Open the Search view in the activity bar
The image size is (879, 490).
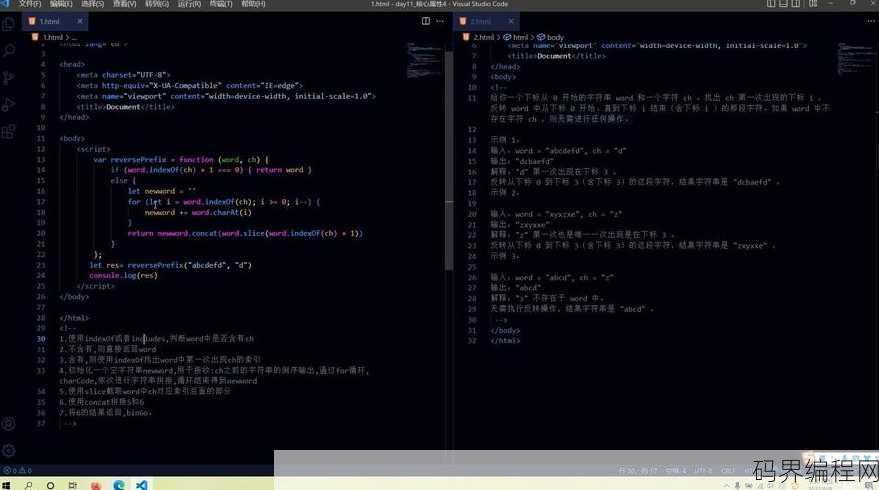(8, 51)
